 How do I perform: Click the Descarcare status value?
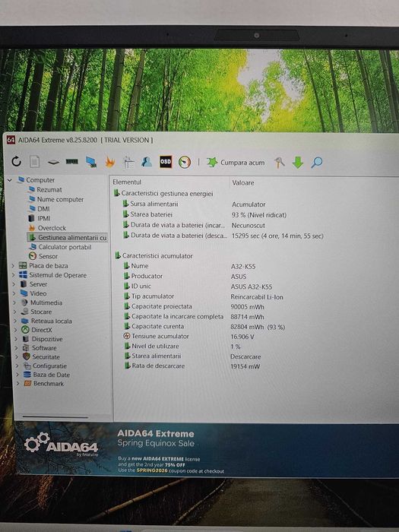(245, 356)
